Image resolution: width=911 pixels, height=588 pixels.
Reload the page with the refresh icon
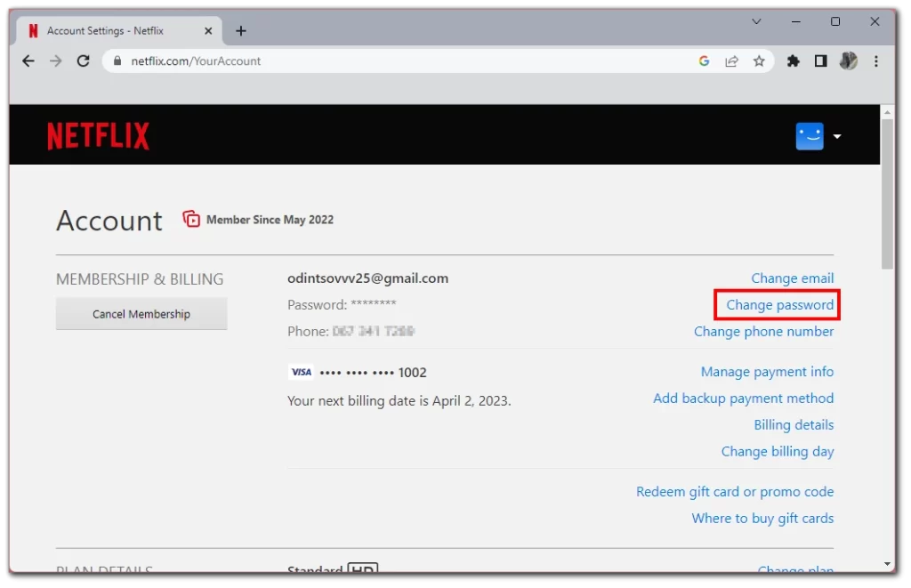[84, 61]
